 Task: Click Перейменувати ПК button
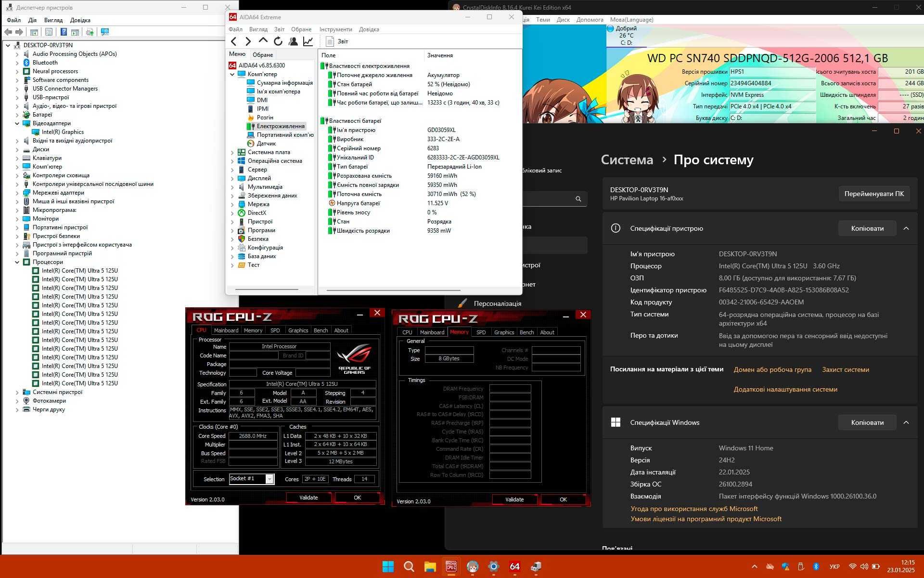tap(874, 194)
